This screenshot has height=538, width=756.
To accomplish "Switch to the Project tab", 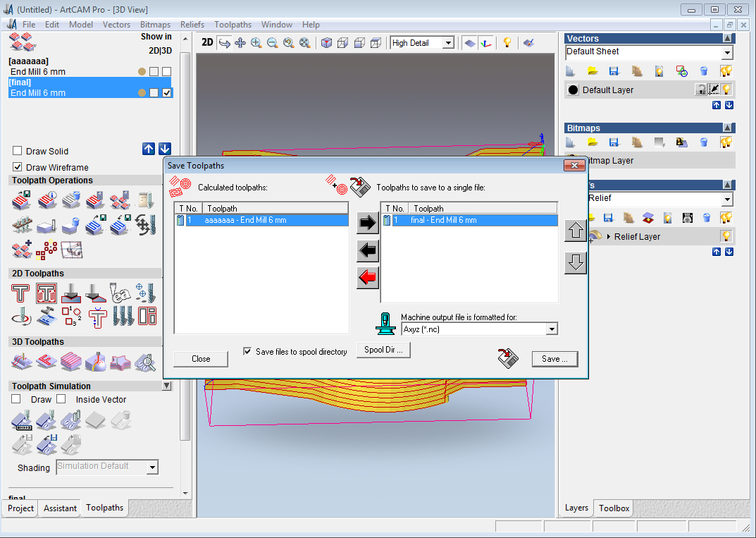I will click(20, 508).
